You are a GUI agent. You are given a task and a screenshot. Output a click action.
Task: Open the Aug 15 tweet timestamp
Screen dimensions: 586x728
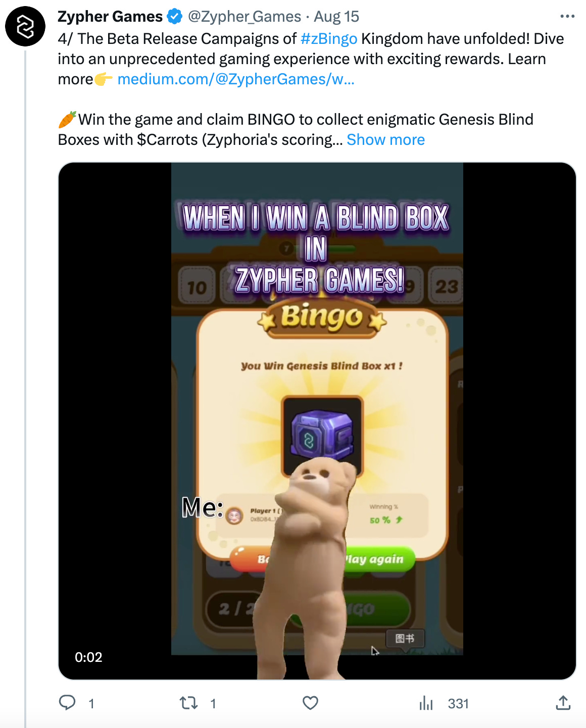[336, 17]
